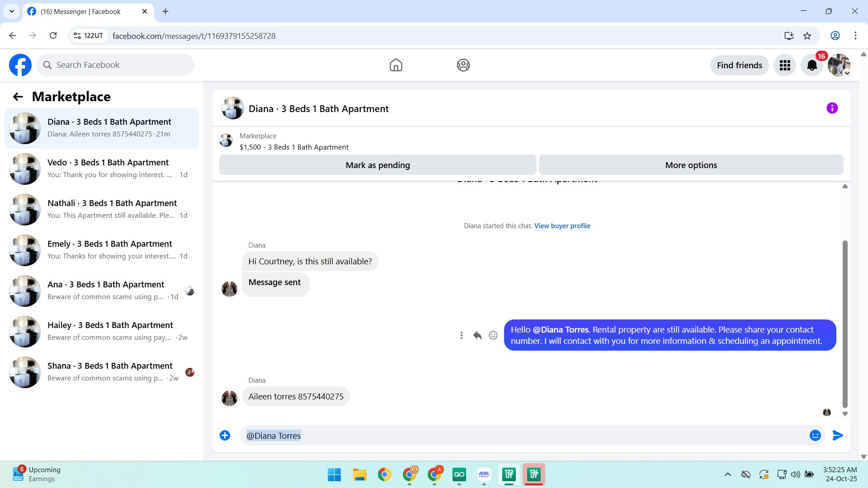Go to the Home feed icon
868x488 pixels.
[x=396, y=65]
